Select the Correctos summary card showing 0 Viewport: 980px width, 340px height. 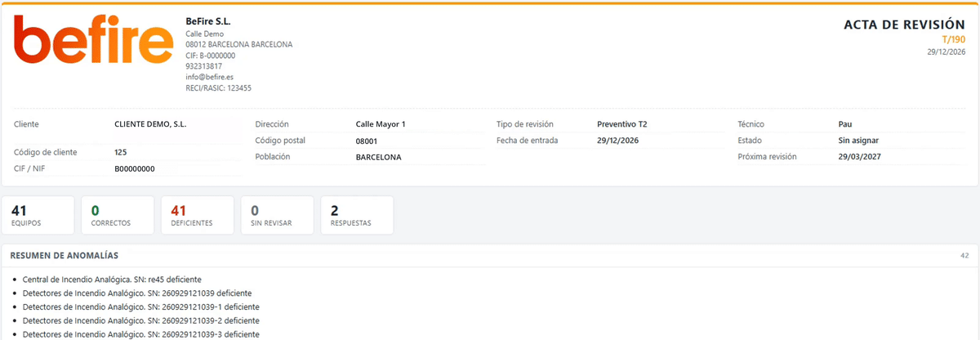(x=118, y=215)
